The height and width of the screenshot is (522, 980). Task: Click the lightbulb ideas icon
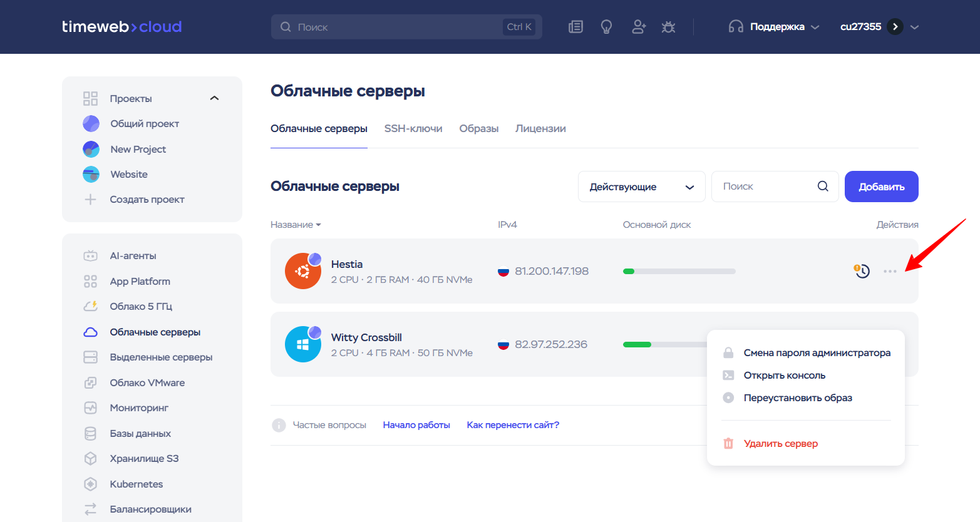[x=606, y=27]
